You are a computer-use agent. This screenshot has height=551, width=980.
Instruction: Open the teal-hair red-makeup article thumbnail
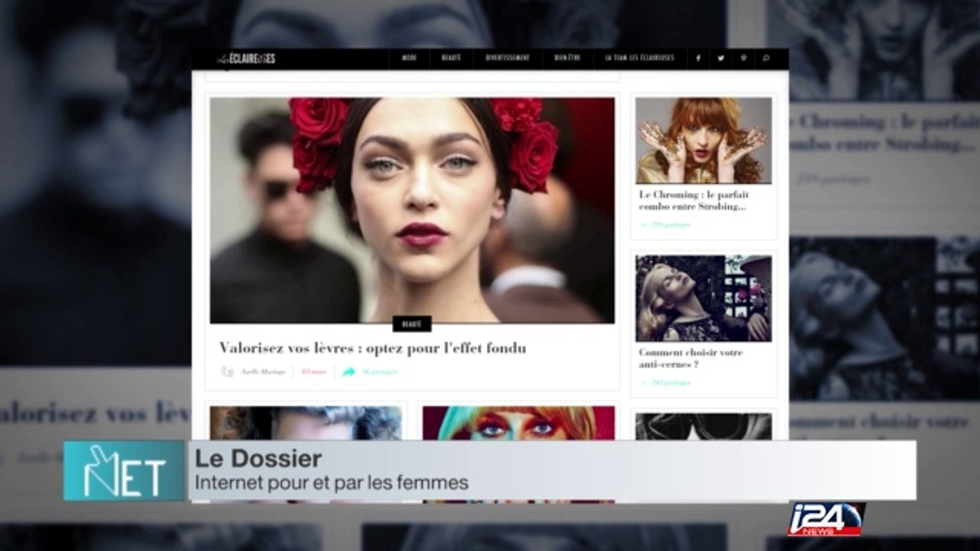pos(518,423)
